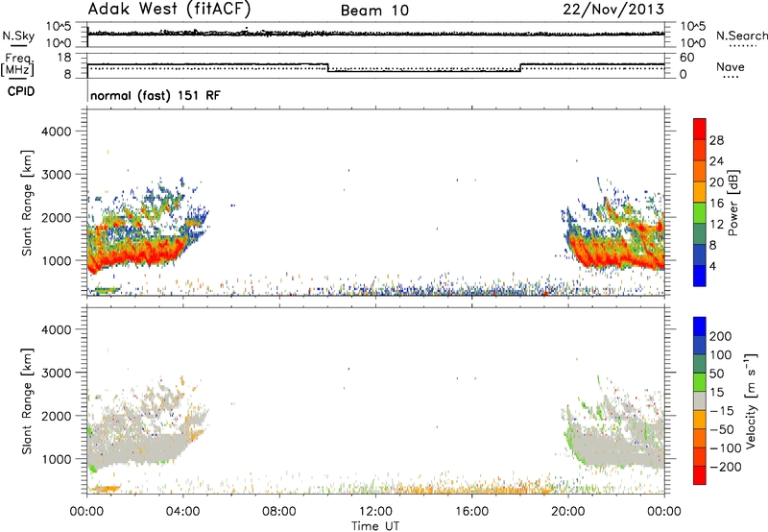Pick the gray segment of the velocity colorbar
This screenshot has width=768, height=532.
[700, 400]
